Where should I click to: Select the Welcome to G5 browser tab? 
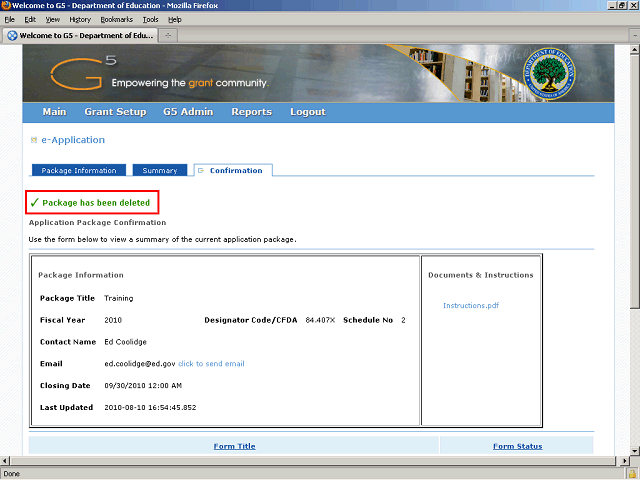(80, 36)
